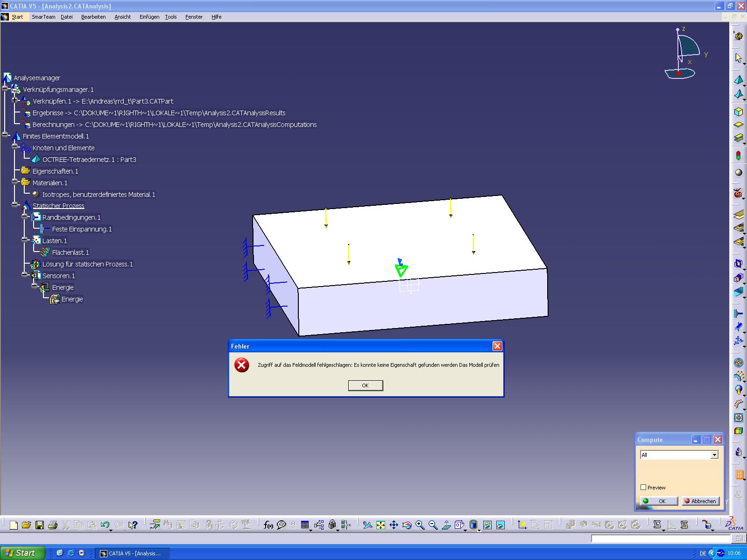747x560 pixels.
Task: Click Abbrechen in the Compute panel
Action: tap(700, 501)
